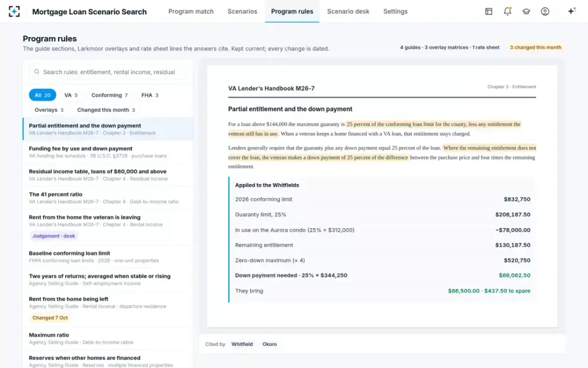
Task: Click the VA Lender's Handbook M26-7 heading
Action: [x=271, y=88]
